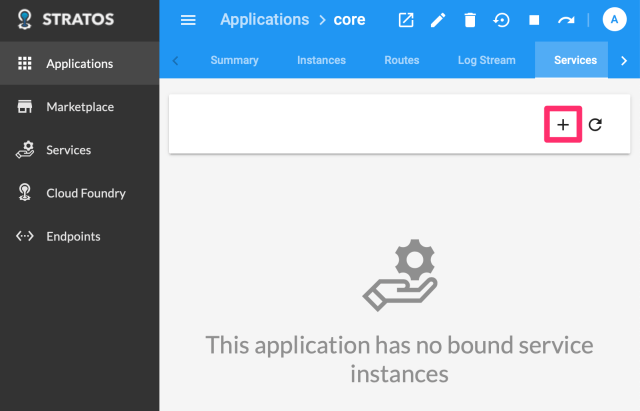
Task: View the Log Stream tab
Action: (486, 60)
